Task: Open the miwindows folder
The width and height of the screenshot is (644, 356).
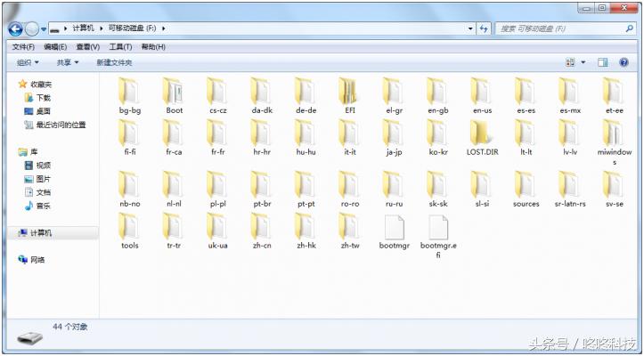Action: coord(614,142)
